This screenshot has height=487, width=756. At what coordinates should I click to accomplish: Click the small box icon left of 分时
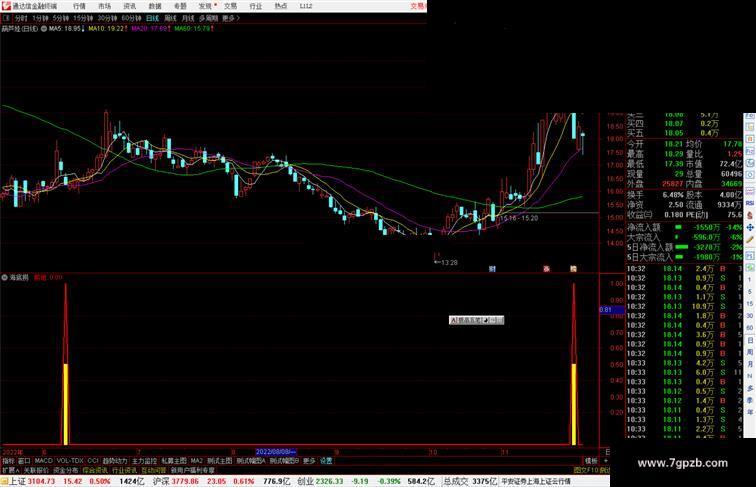6,18
